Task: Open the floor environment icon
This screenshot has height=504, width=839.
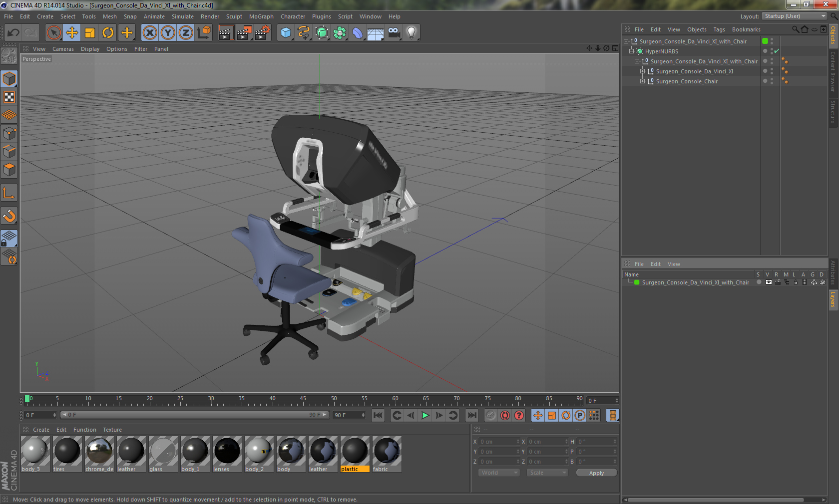Action: pyautogui.click(x=376, y=33)
